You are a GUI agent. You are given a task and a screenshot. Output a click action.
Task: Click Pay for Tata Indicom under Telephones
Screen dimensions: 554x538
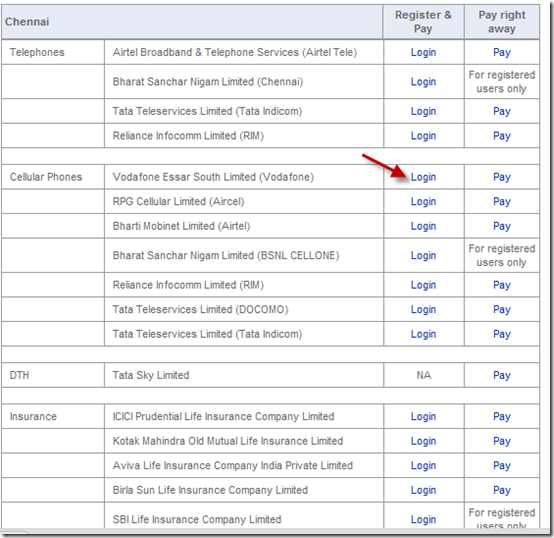pos(502,111)
